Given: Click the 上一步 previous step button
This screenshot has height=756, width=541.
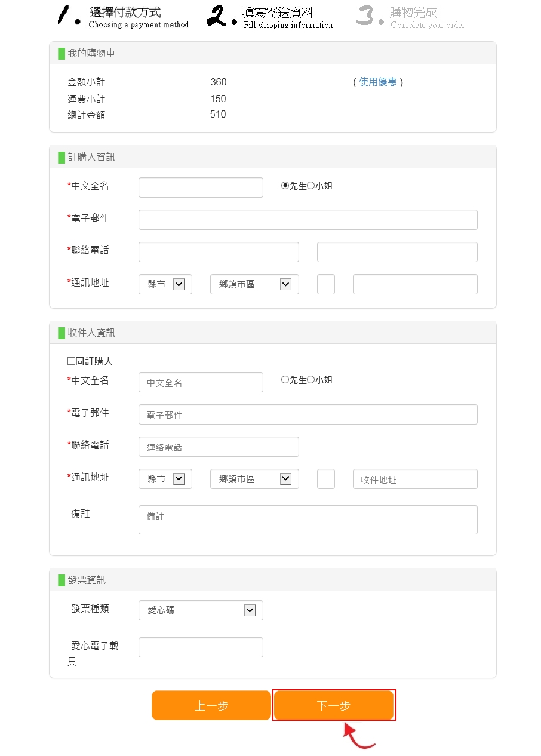Looking at the screenshot, I should (x=211, y=705).
